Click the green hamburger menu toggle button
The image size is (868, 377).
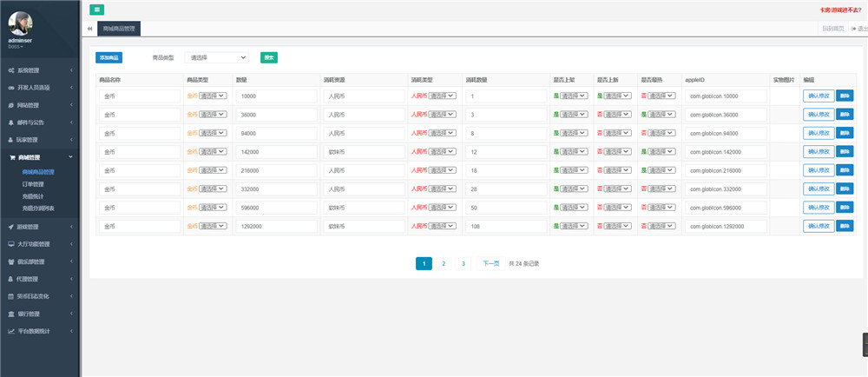[x=95, y=9]
